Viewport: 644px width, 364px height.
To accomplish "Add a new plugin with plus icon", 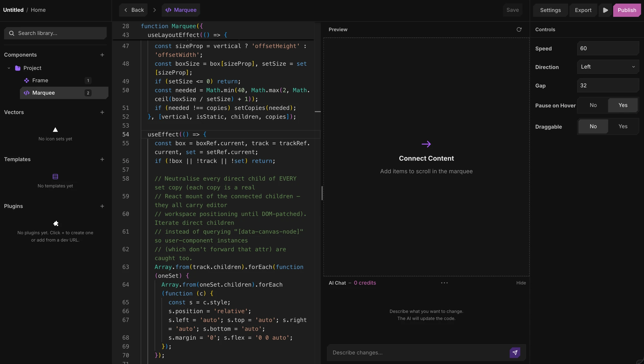I will coord(102,206).
